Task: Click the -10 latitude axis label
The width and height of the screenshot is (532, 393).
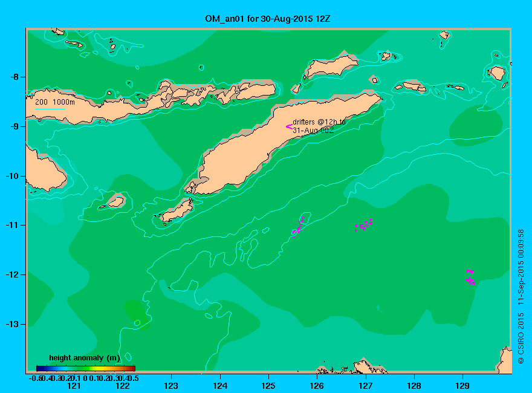Action: click(12, 176)
